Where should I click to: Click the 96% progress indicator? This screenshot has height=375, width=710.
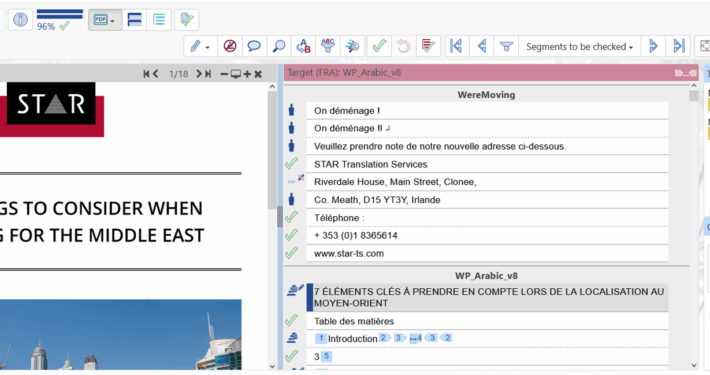(59, 20)
